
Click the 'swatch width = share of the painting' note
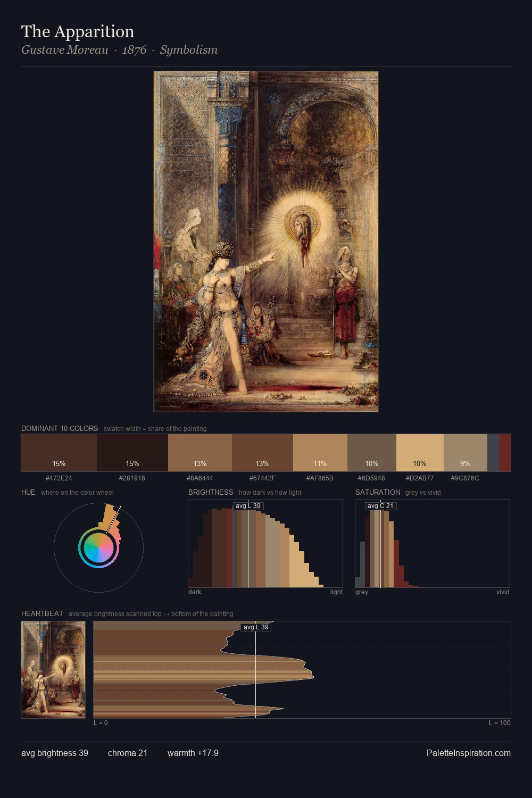tap(155, 429)
